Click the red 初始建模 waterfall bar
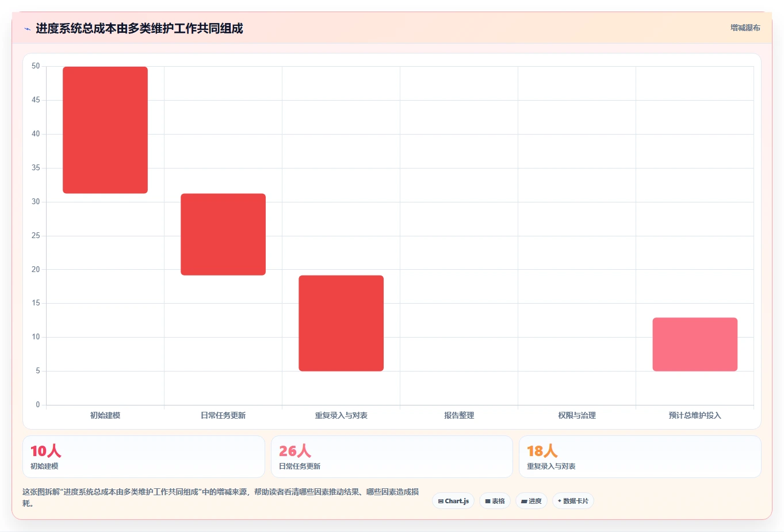The width and height of the screenshot is (784, 532). coord(105,130)
